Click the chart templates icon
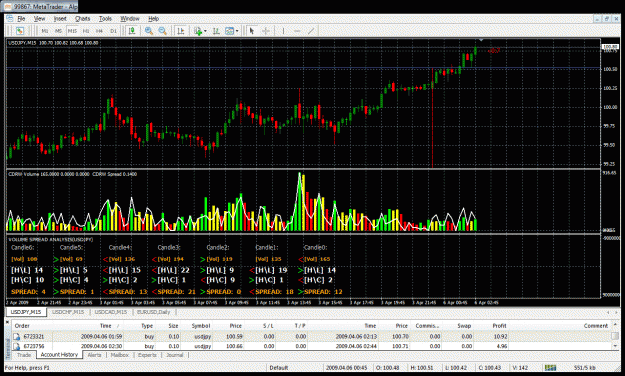Screen dimensions: 625x376 (230, 31)
